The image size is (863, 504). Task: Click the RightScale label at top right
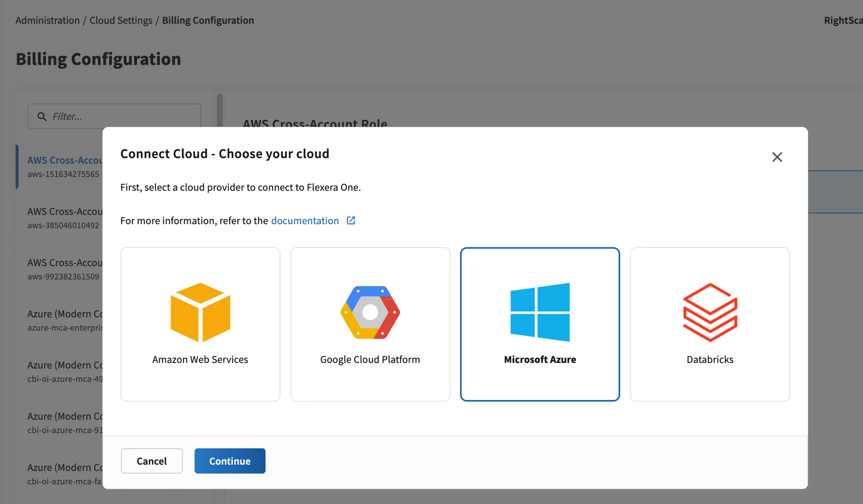[843, 20]
